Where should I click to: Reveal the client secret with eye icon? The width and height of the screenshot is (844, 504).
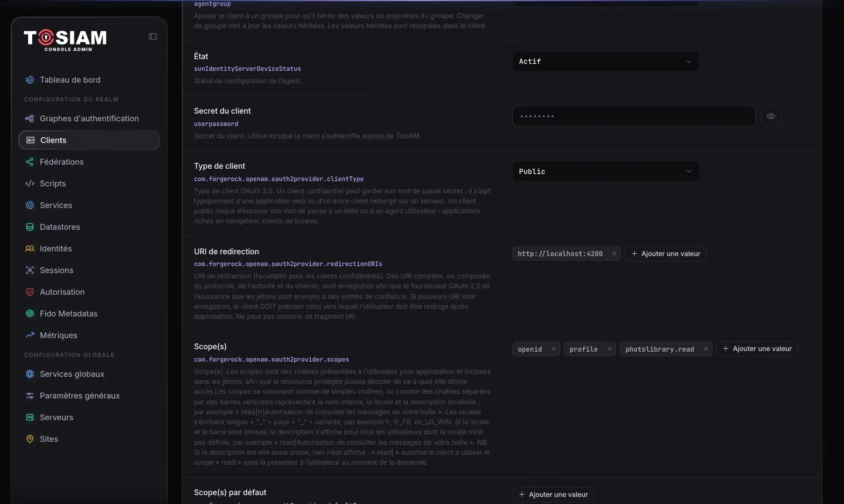[771, 116]
